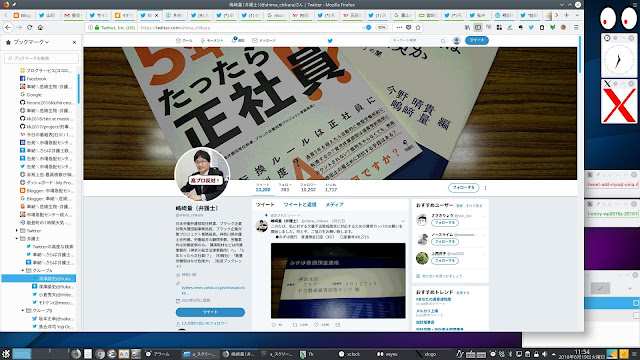Switch to the Gmail tab
This screenshot has height=360, width=640.
pyautogui.click(x=73, y=15)
